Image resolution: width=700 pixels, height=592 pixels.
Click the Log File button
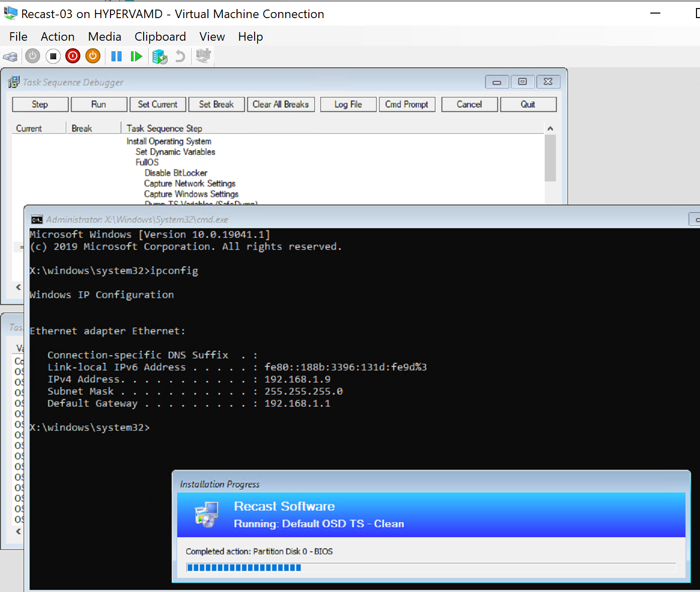348,105
